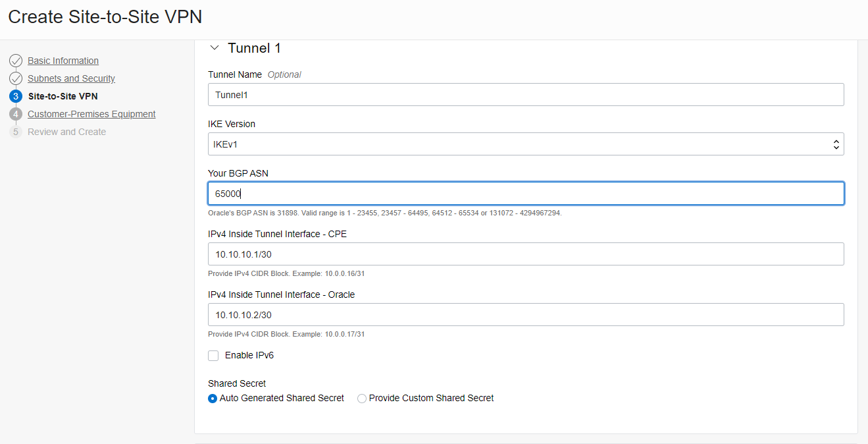
Task: Click the Review and Create step label
Action: coord(66,132)
